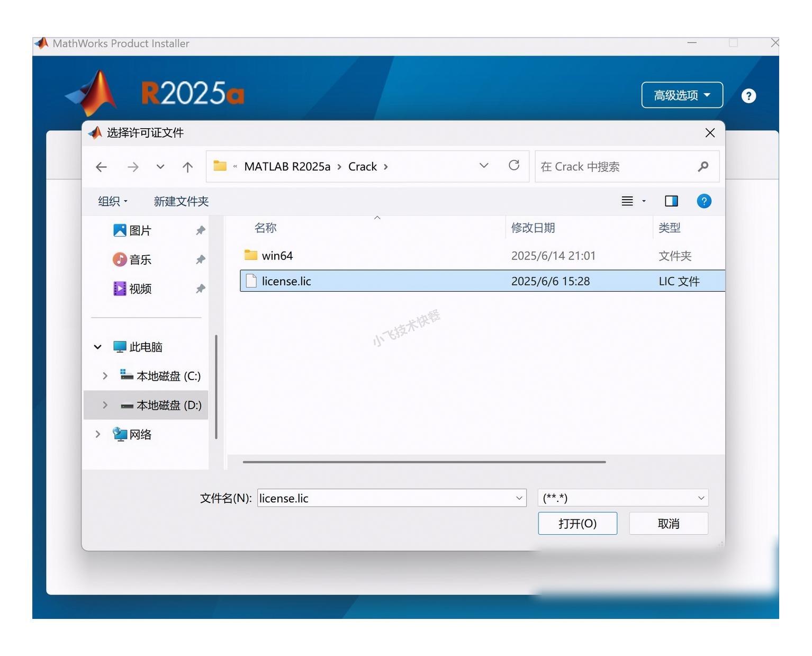The height and width of the screenshot is (656, 812).
Task: Open the view options dropdown arrow
Action: (x=644, y=201)
